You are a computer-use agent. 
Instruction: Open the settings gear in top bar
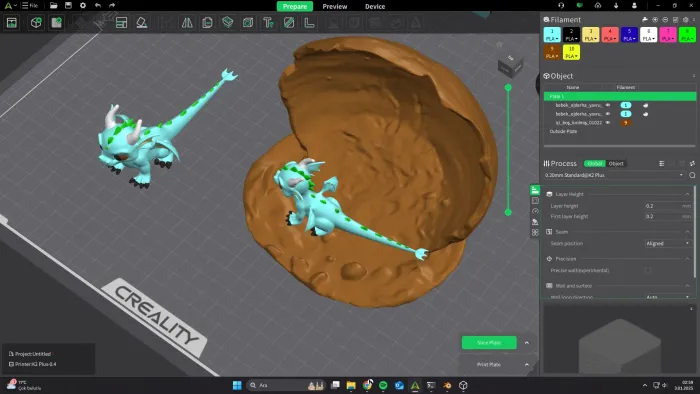[83, 5]
